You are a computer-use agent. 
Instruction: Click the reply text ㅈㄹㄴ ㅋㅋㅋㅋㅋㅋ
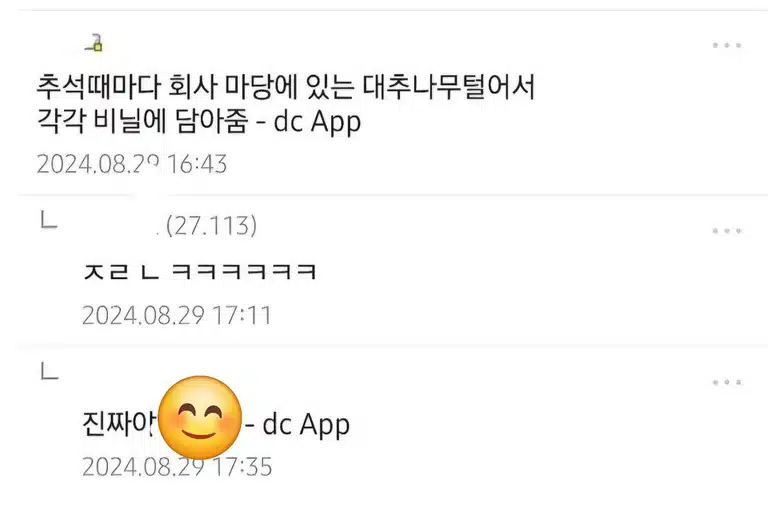click(x=200, y=271)
